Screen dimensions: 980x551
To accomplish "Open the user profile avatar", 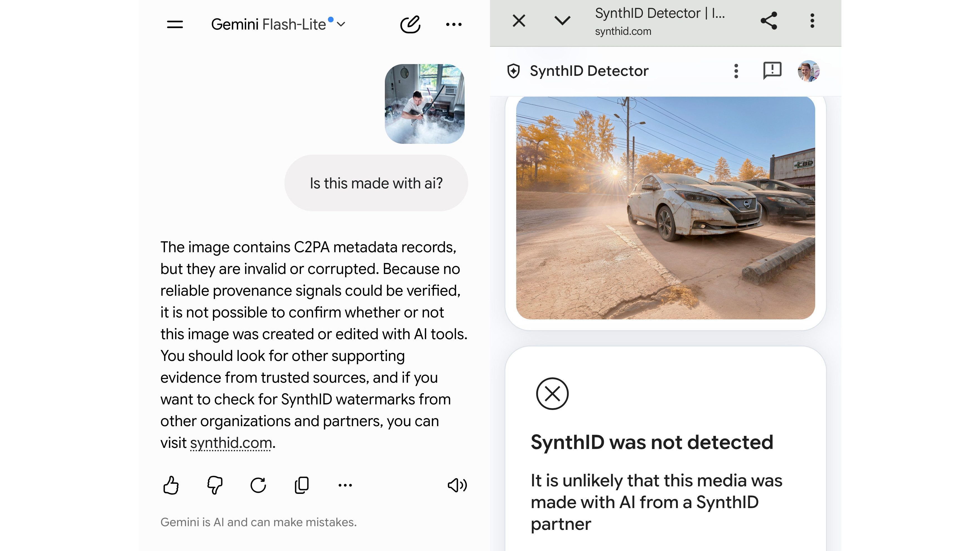I will 808,71.
